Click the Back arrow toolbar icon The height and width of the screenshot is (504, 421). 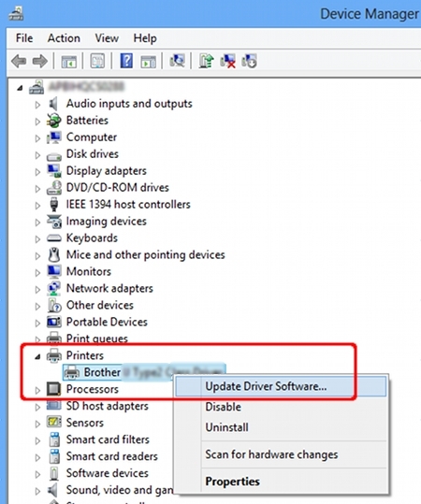(19, 61)
